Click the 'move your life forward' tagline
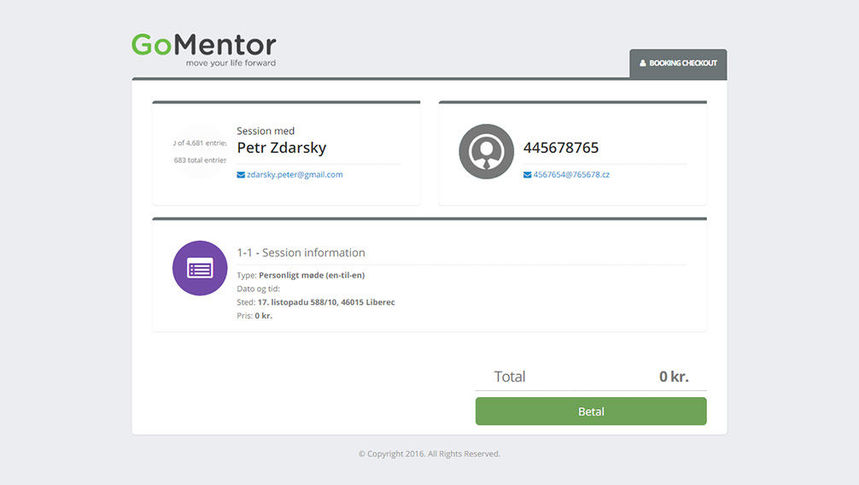This screenshot has width=859, height=485. 230,63
